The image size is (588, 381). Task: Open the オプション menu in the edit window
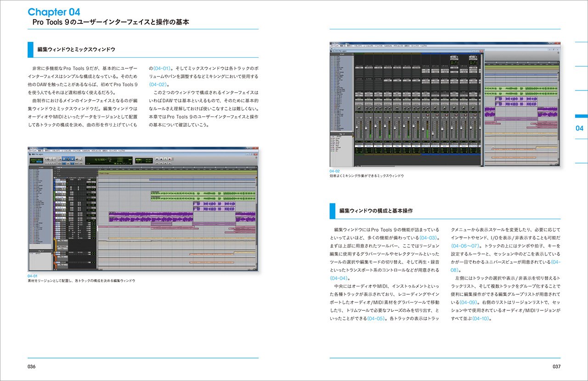96,151
